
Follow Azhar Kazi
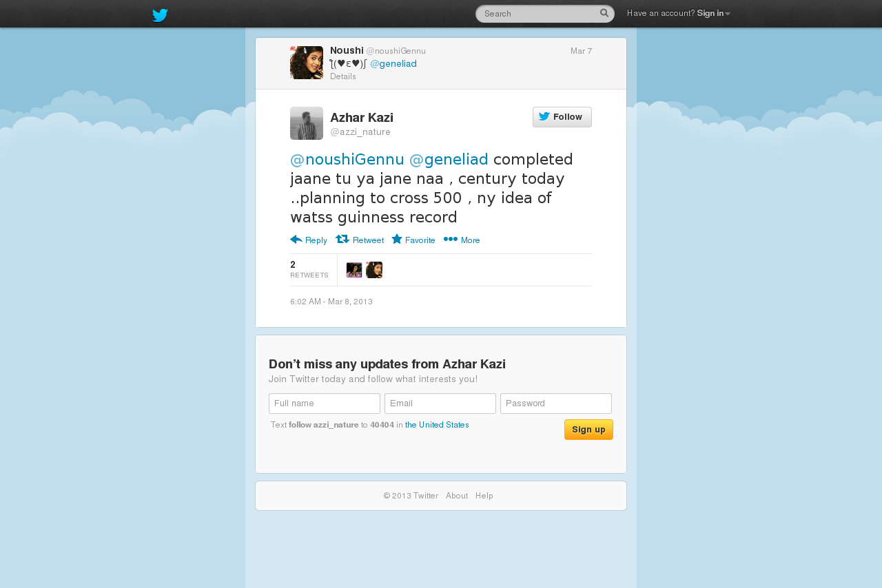pos(562,117)
